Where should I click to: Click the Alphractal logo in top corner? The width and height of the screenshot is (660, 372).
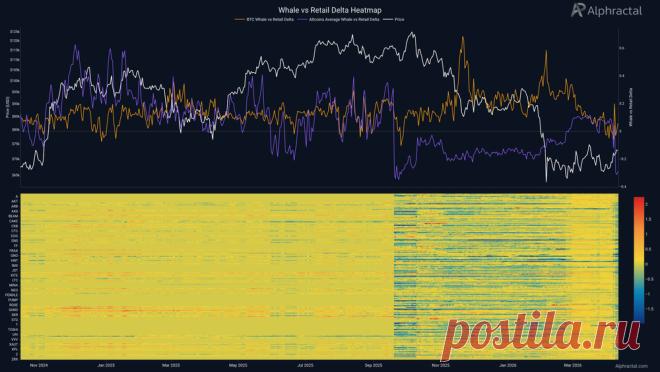[x=606, y=11]
